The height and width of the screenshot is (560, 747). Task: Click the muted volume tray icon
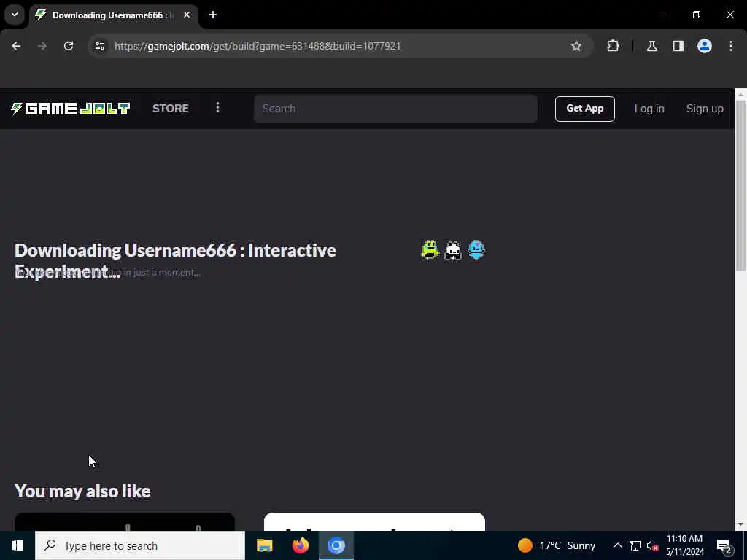click(x=652, y=545)
